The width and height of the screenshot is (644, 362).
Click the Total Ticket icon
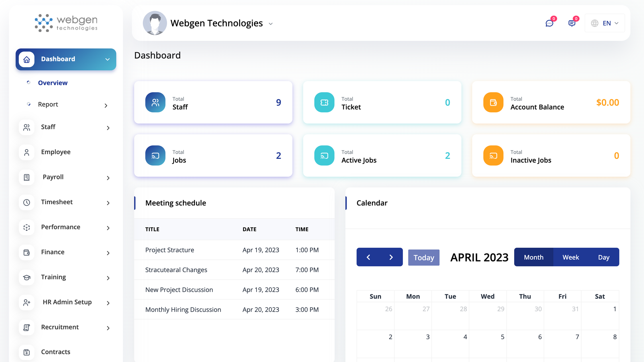(x=324, y=102)
